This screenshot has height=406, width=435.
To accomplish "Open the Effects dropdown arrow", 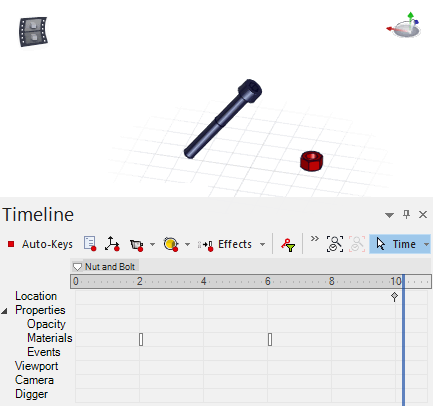I will (263, 245).
